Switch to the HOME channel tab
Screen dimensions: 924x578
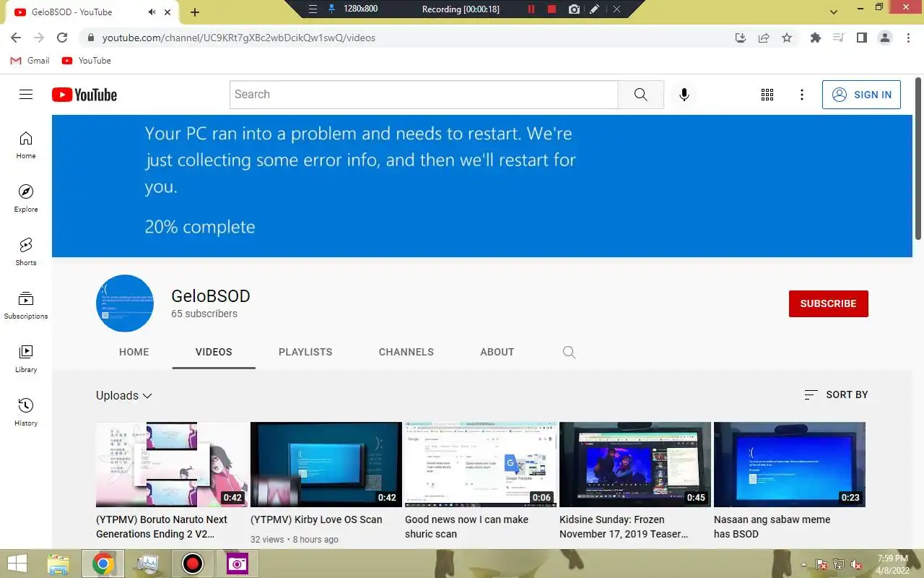coord(134,352)
